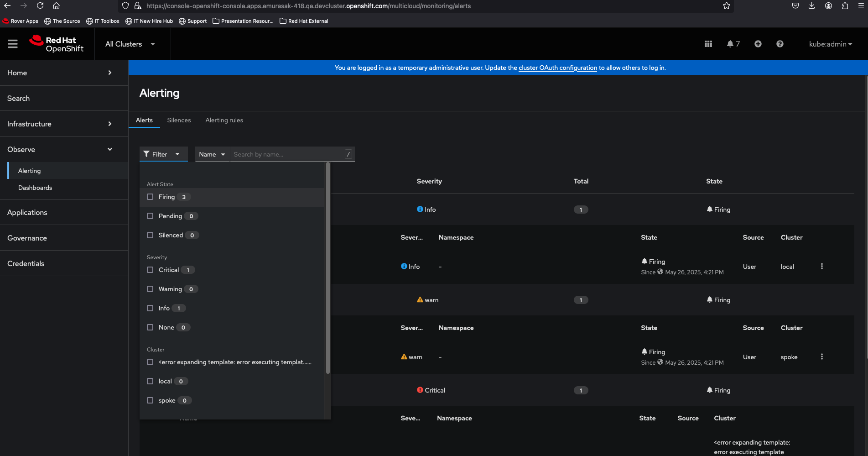868x456 pixels.
Task: Click the funnel icon on Filter
Action: tap(146, 154)
